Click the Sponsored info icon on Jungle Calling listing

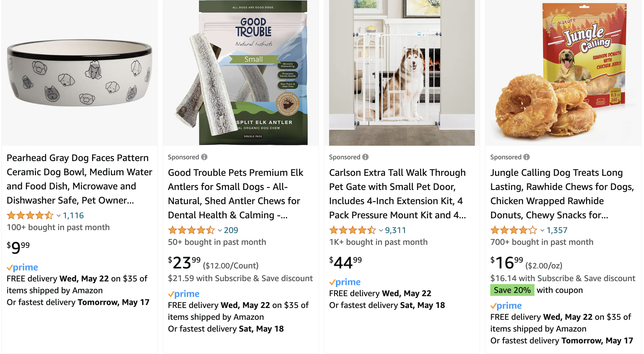[x=527, y=157]
